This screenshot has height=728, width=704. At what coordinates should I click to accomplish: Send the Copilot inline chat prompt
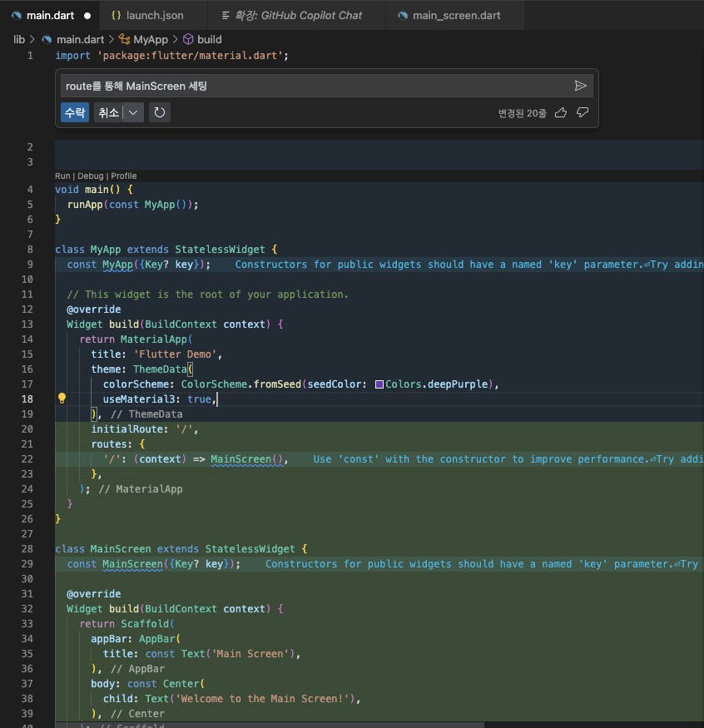click(580, 86)
